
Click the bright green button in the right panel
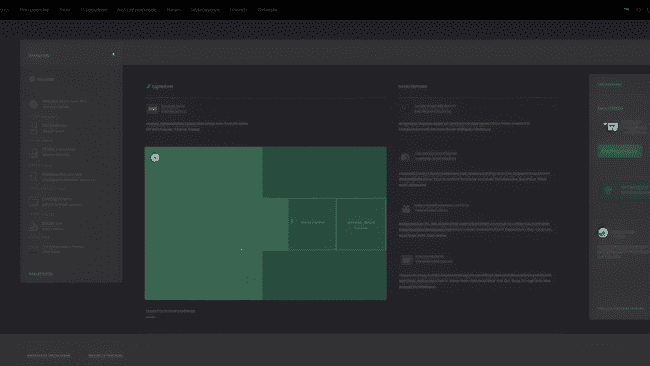coord(620,151)
